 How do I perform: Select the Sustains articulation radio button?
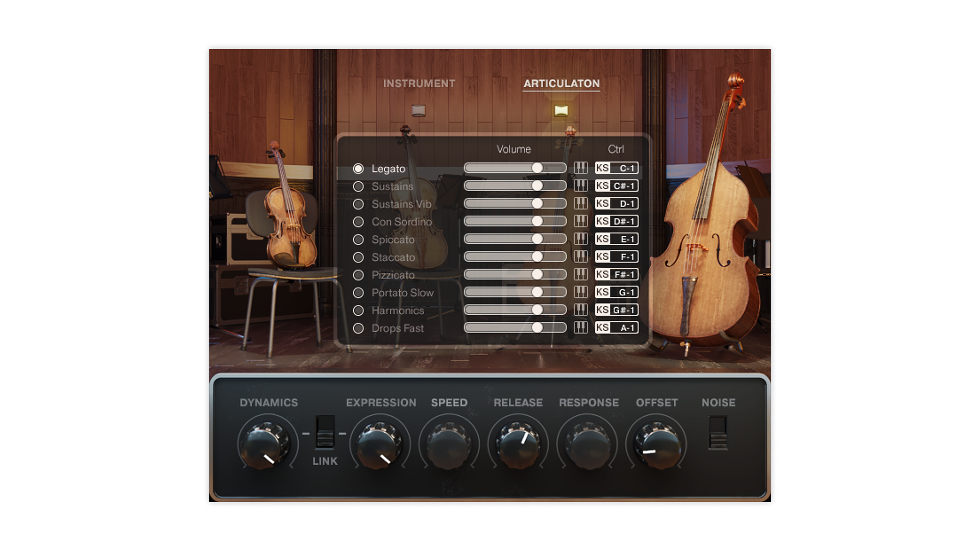[358, 186]
